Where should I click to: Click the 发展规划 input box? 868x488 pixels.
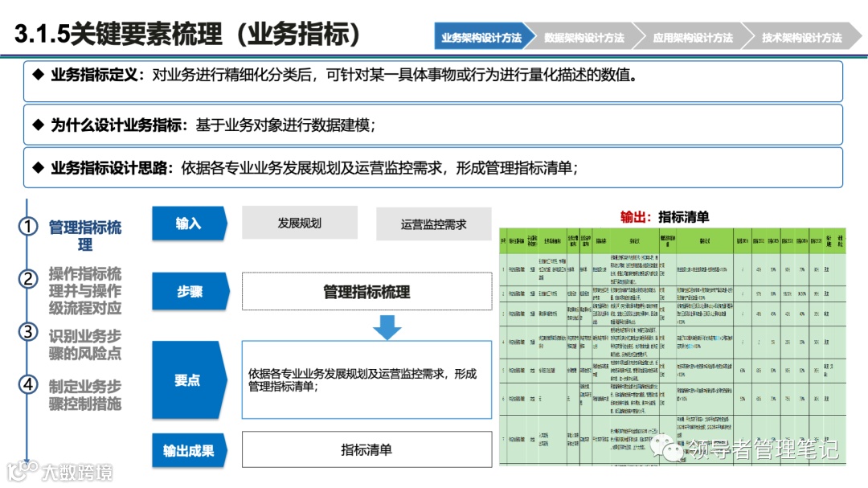tap(300, 223)
